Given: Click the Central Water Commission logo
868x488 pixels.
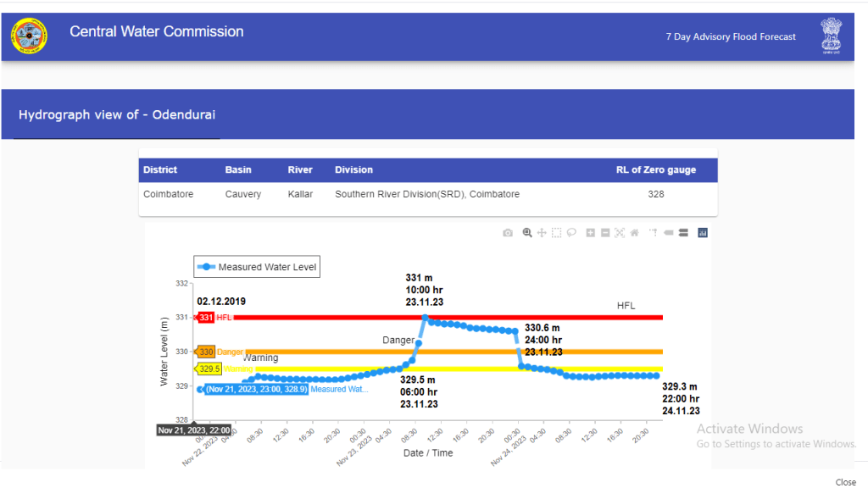Looking at the screenshot, I should pos(31,36).
